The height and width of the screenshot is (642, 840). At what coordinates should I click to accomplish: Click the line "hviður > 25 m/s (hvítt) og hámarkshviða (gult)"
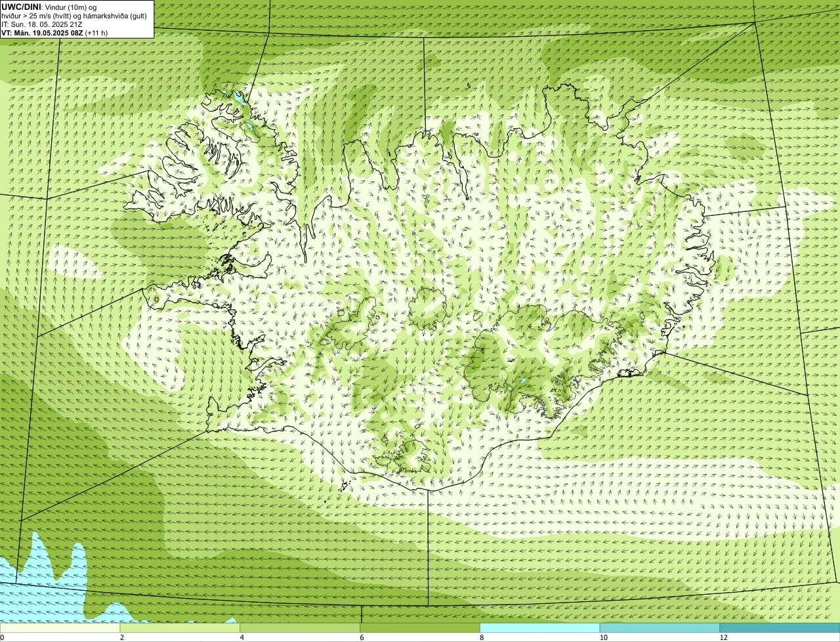tap(74, 15)
